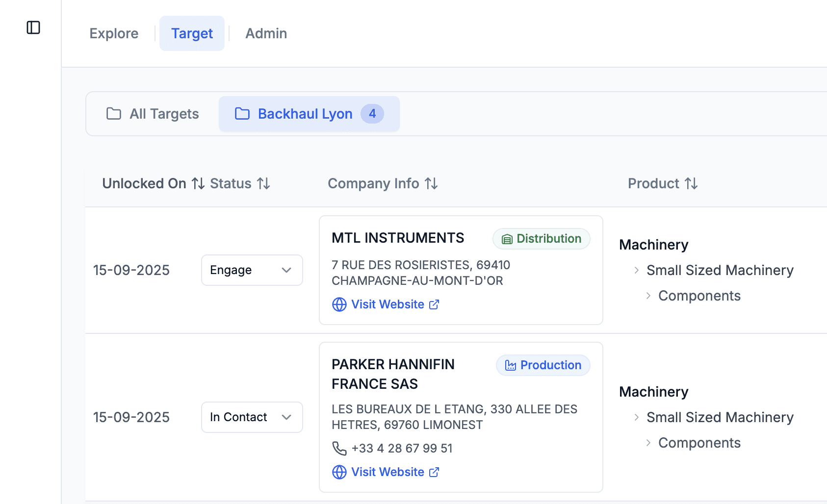Screen dimensions: 827x504
Task: Click external link icon for MTL Instruments website
Action: click(434, 304)
